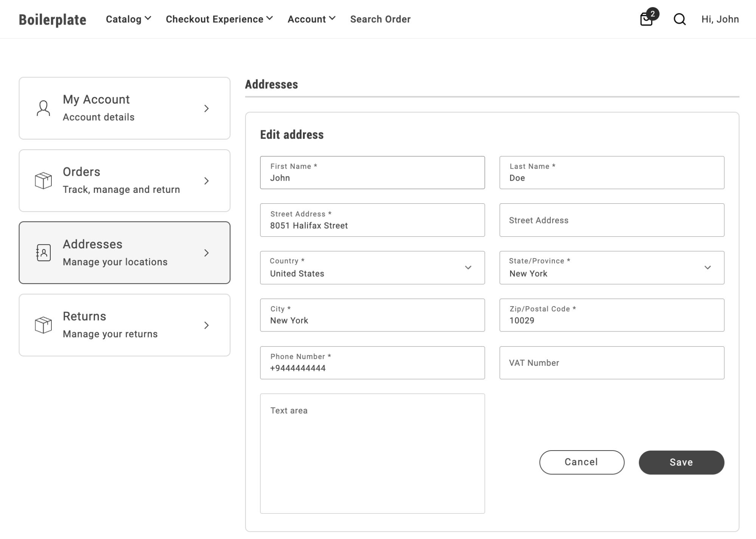
Task: Click the shopping cart icon
Action: pos(646,19)
